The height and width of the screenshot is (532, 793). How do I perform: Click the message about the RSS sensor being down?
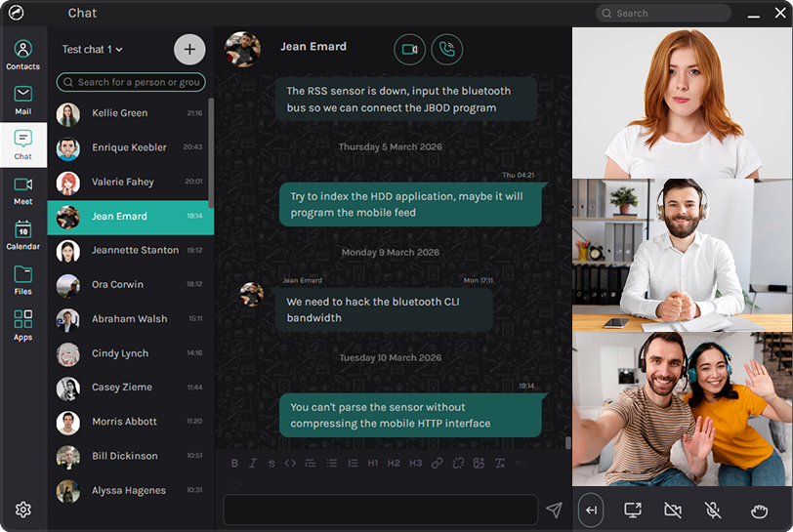pyautogui.click(x=405, y=100)
